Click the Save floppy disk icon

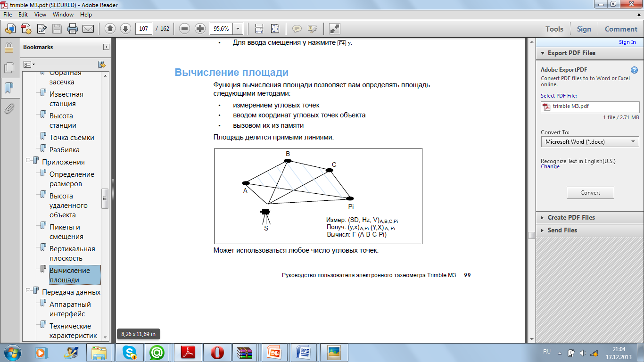tap(57, 29)
